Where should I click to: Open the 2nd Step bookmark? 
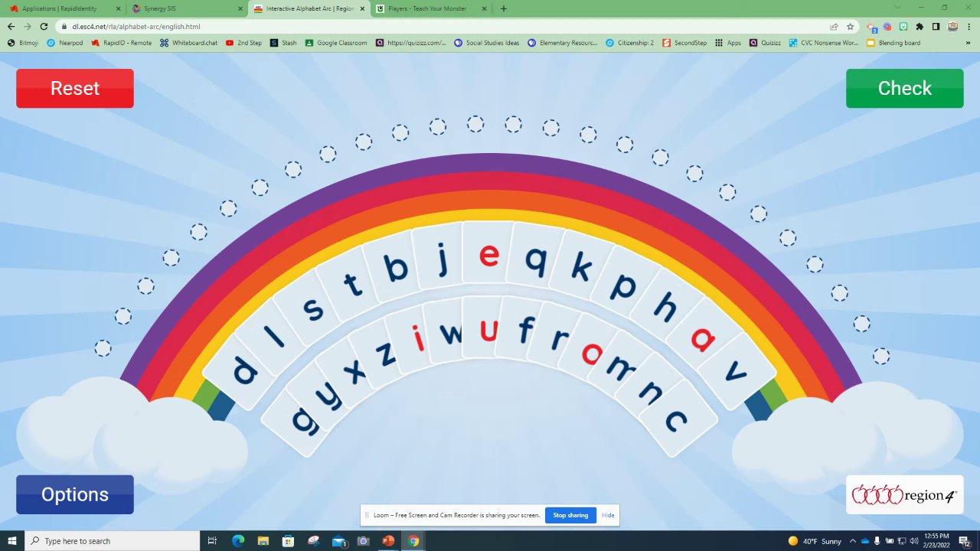(x=243, y=43)
